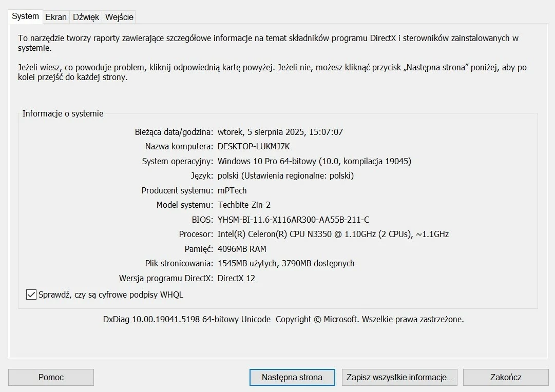Select the Intel Celeron N3350 processor text
Screen dimensions: 555x392
pos(333,234)
